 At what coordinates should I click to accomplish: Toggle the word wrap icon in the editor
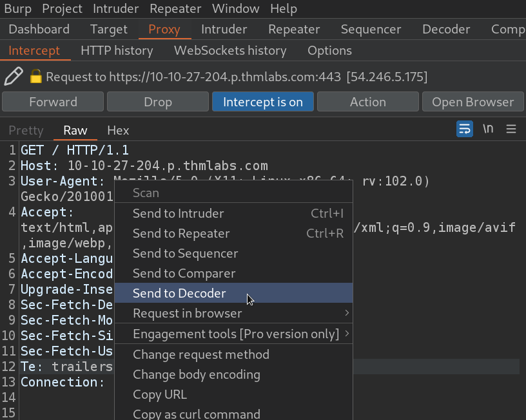[x=465, y=129]
